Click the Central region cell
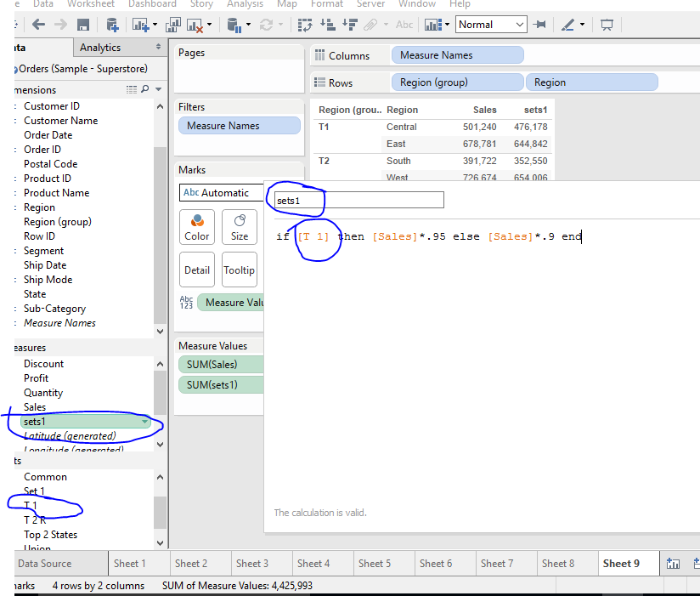700x596 pixels. coord(401,127)
